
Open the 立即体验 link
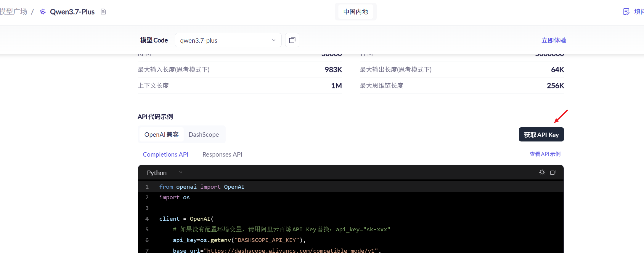(x=554, y=40)
